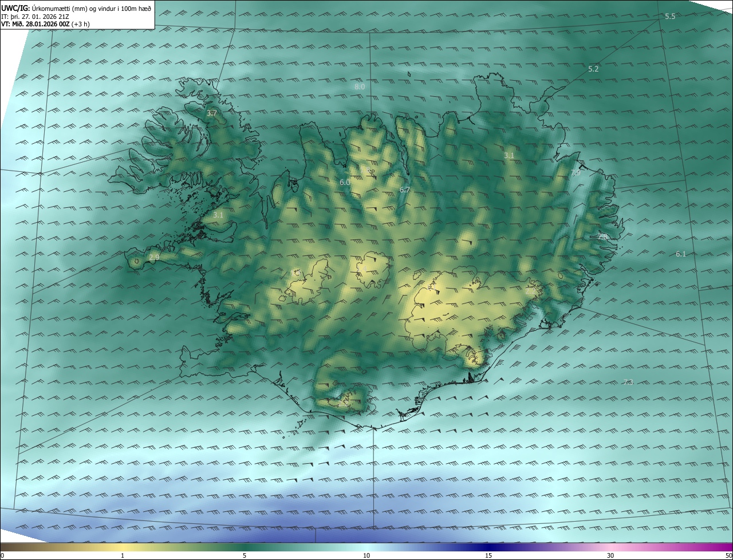The image size is (733, 560).
Task: Click the pink band of the colour scale near 30
Action: [610, 547]
